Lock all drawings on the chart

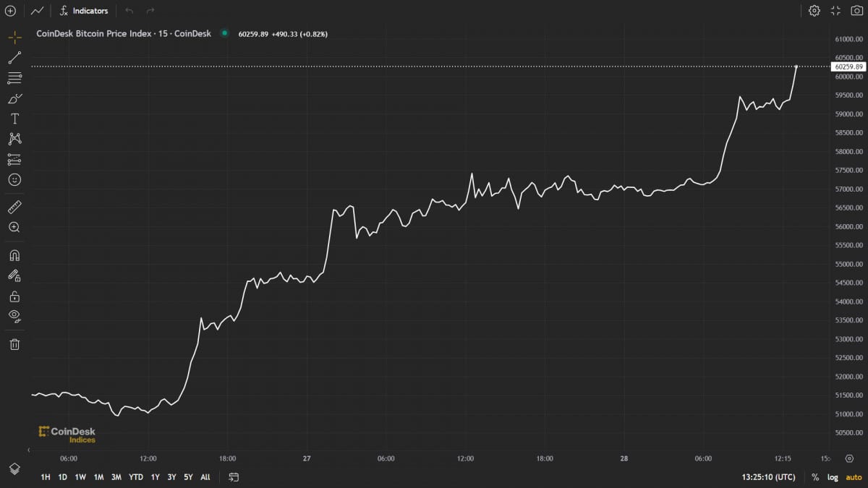click(14, 296)
